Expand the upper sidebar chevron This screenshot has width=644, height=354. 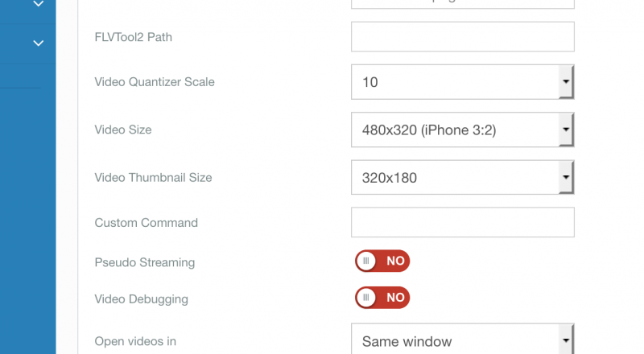tap(38, 5)
